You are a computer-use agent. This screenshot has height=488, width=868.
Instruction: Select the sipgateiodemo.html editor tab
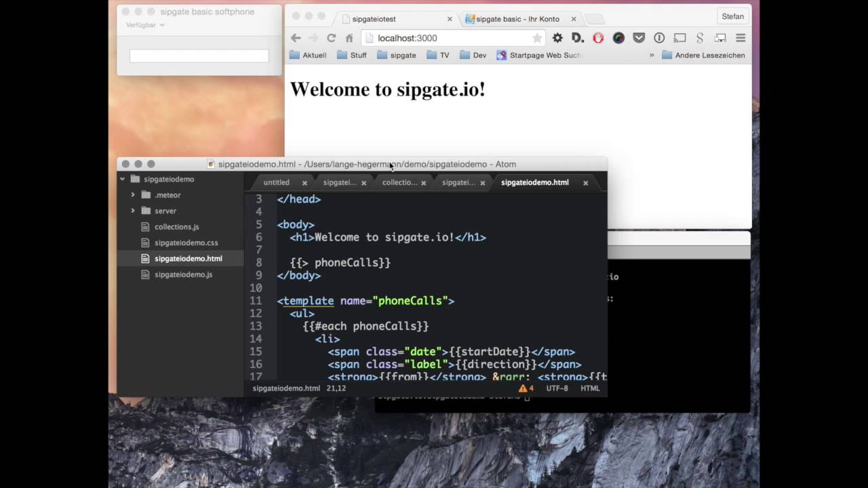click(535, 183)
